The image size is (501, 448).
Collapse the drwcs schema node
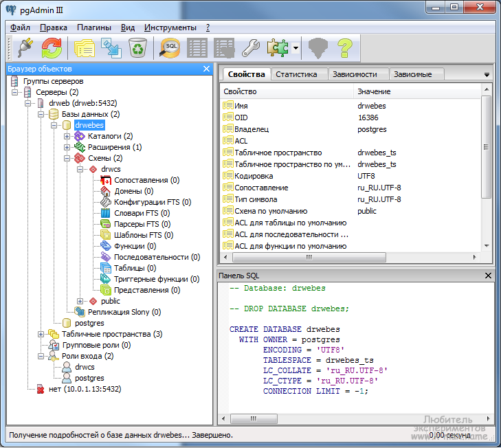click(x=80, y=169)
